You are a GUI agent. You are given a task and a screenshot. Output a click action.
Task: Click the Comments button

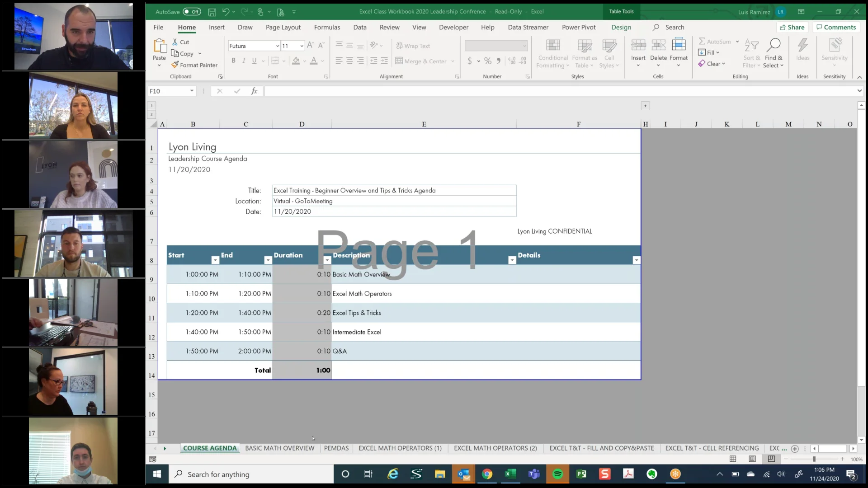point(836,27)
